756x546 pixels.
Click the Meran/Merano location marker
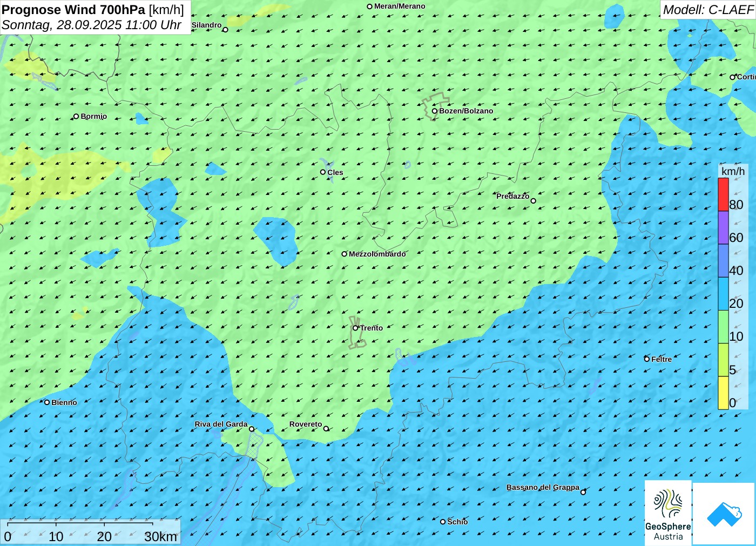[x=369, y=6]
